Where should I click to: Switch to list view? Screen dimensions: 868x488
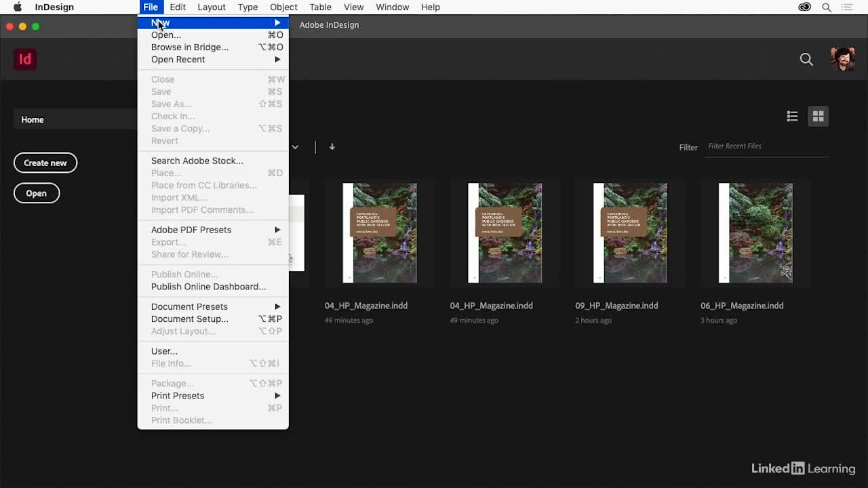click(x=792, y=117)
